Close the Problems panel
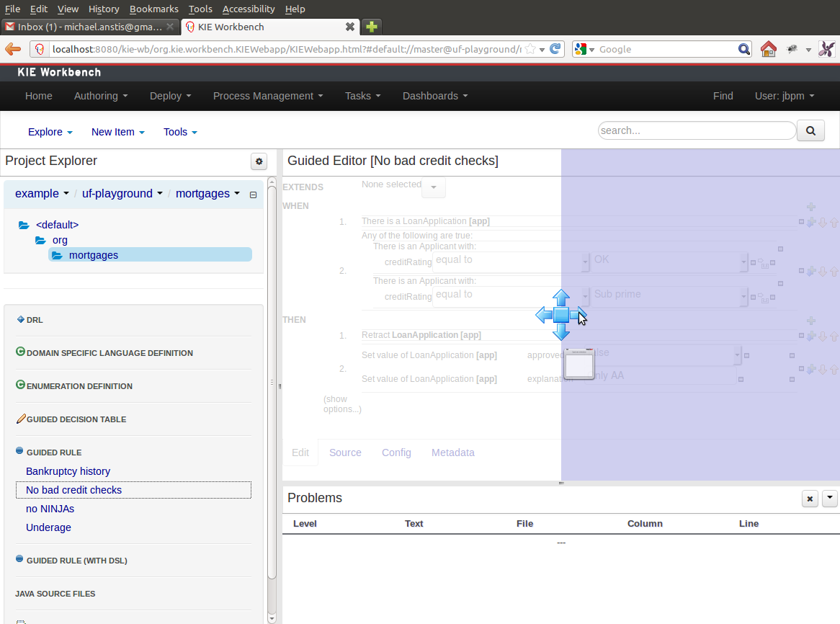 click(810, 499)
